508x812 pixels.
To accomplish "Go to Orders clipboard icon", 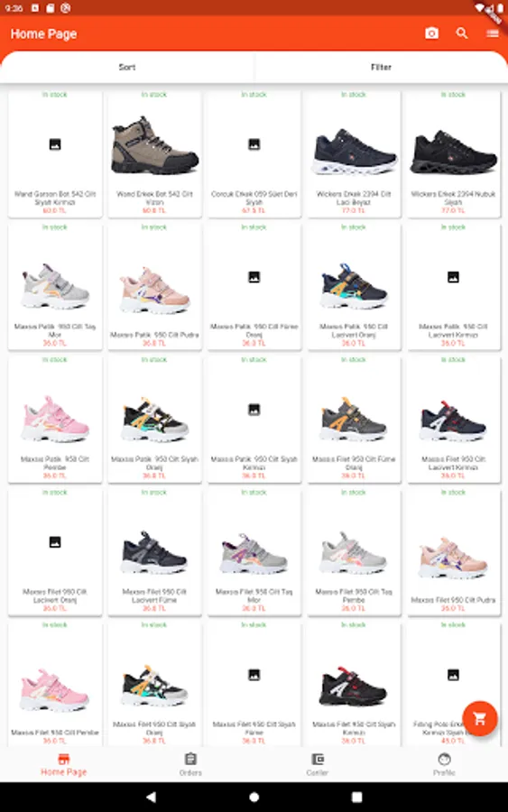I will 190,759.
